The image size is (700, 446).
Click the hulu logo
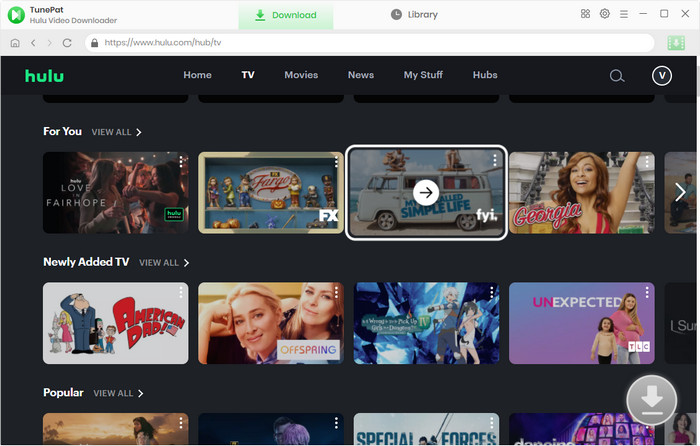[45, 76]
